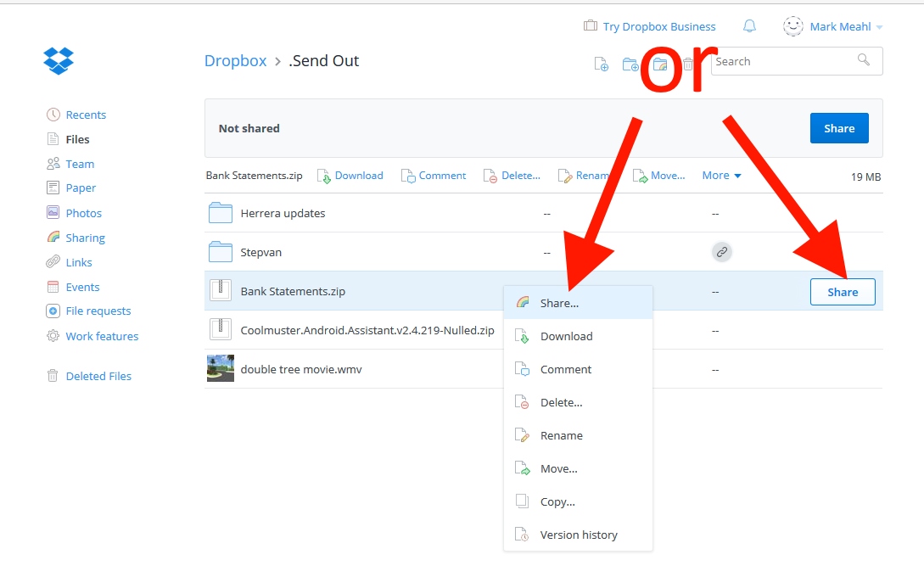Viewport: 924px width, 588px height.
Task: Click the upload file icon
Action: pos(601,64)
